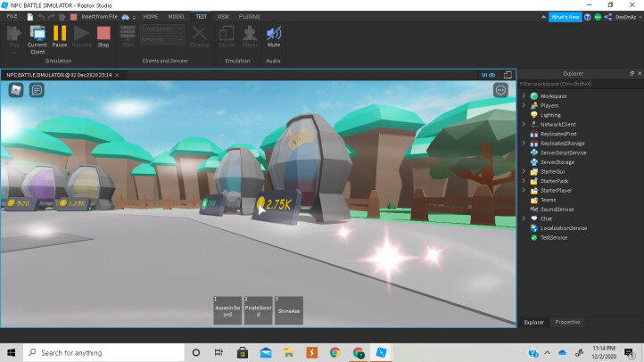Select the AssassinSword hotbar slot
This screenshot has height=362, width=644.
click(227, 310)
